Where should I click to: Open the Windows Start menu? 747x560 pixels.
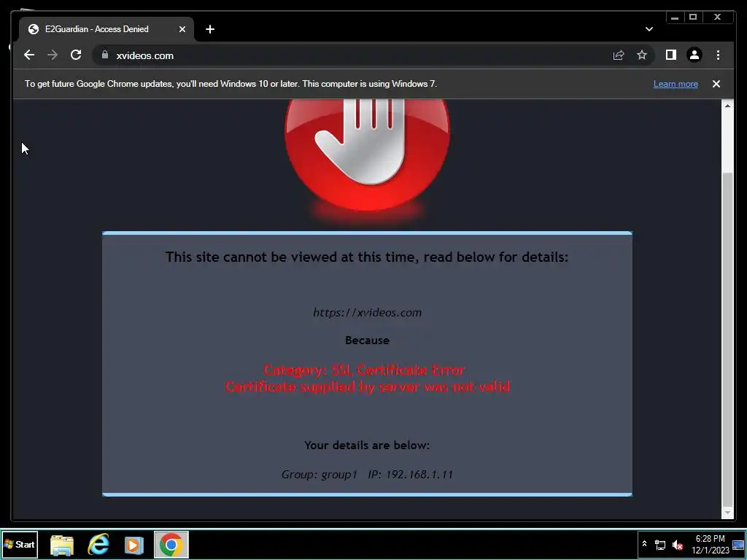(x=20, y=544)
